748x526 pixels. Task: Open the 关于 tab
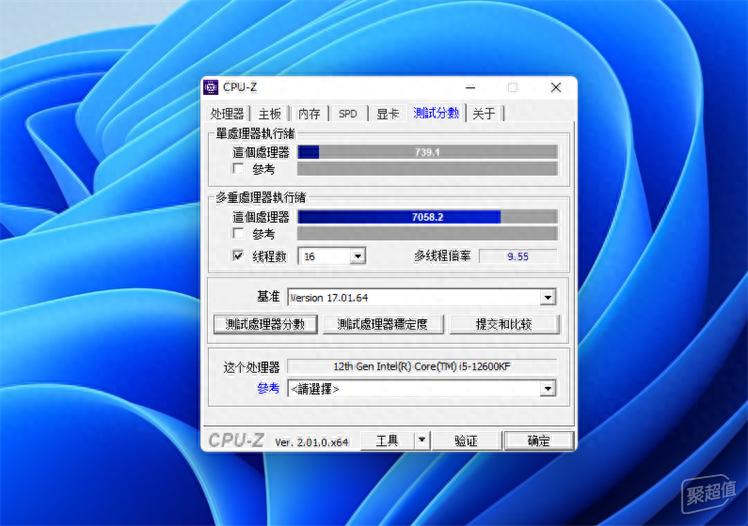point(484,113)
